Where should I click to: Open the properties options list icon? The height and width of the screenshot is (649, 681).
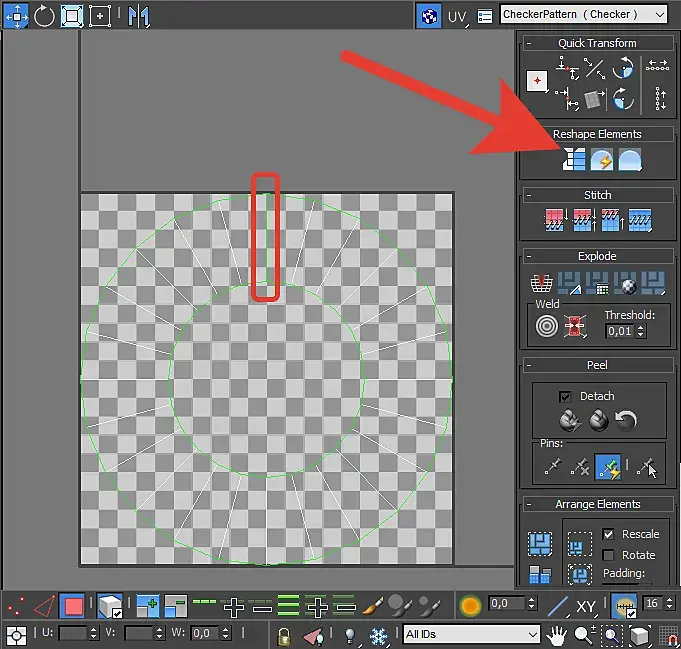485,17
